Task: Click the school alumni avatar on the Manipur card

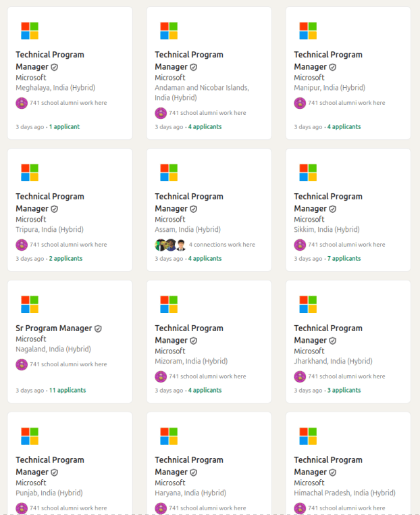Action: pos(300,103)
